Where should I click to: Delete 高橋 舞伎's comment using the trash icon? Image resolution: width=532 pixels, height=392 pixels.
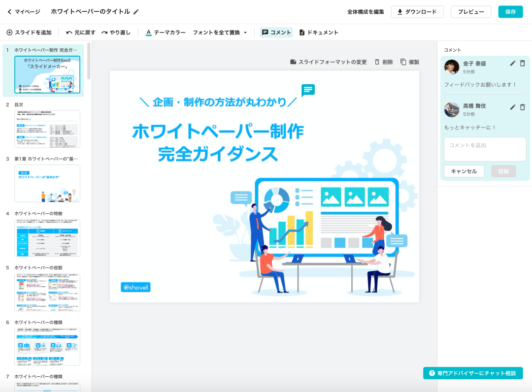pos(523,107)
